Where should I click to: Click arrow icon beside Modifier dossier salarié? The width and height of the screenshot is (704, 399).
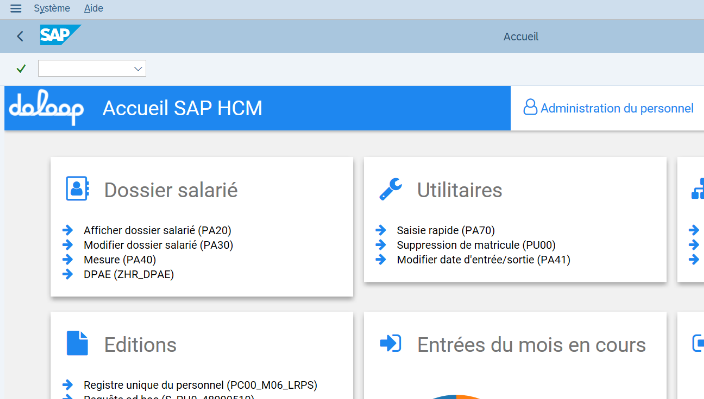[68, 245]
